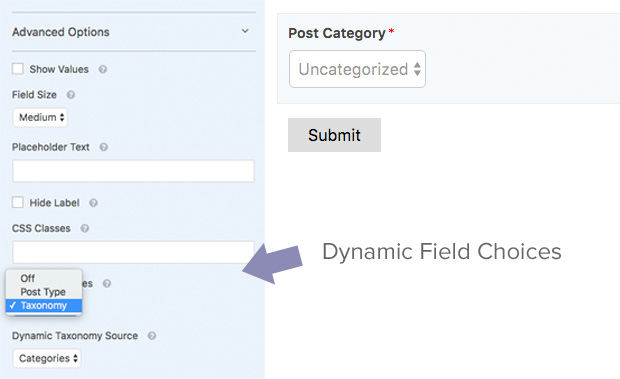Open the Uncategorized Post Category select
The height and width of the screenshot is (379, 620).
click(x=357, y=69)
